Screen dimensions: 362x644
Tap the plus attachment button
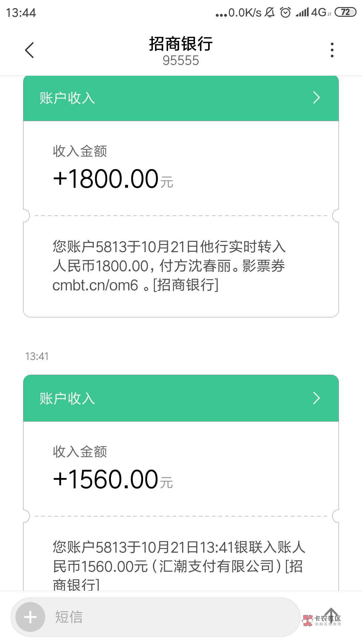[30, 617]
